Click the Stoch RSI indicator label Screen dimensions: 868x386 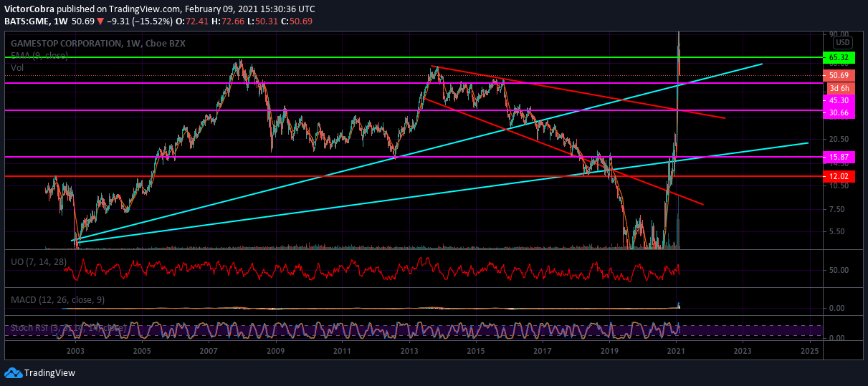coord(68,328)
